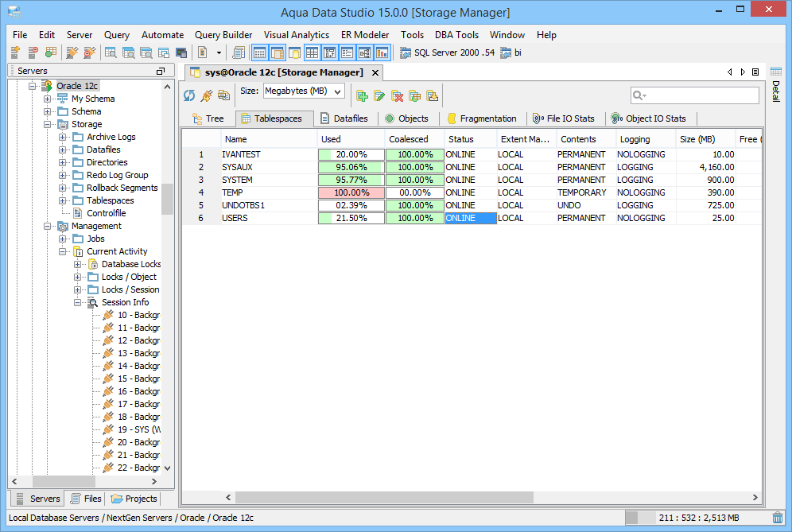This screenshot has width=792, height=532.
Task: Click the tablespace search input field
Action: coord(695,95)
